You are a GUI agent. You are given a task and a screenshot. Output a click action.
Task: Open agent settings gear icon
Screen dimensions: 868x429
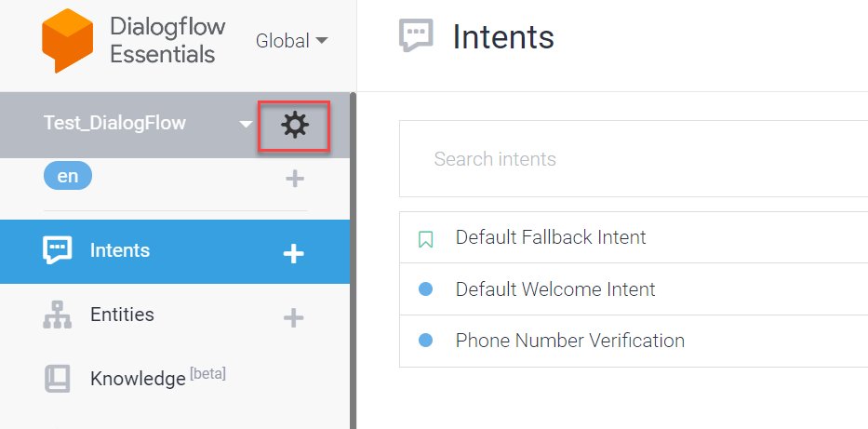294,125
